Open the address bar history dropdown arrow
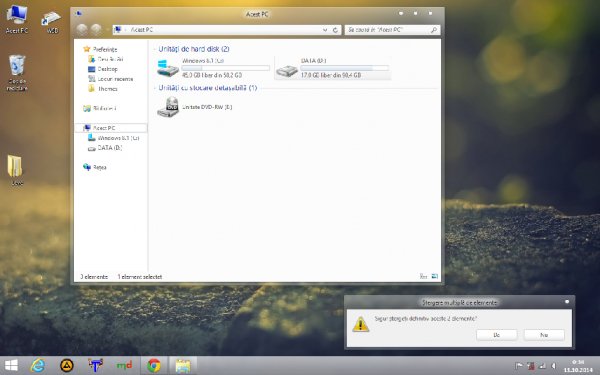 (x=325, y=30)
